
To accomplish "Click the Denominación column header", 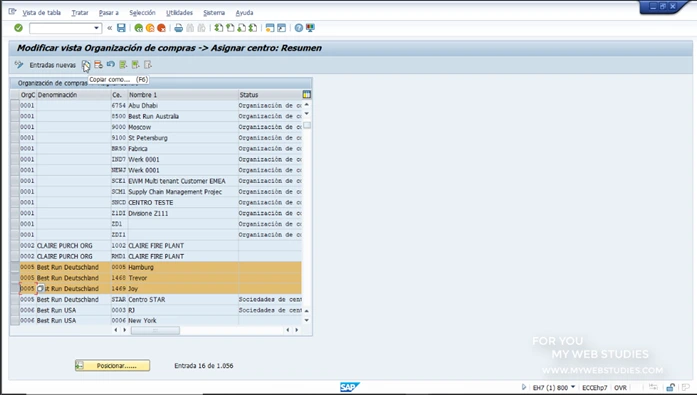I will pos(73,95).
